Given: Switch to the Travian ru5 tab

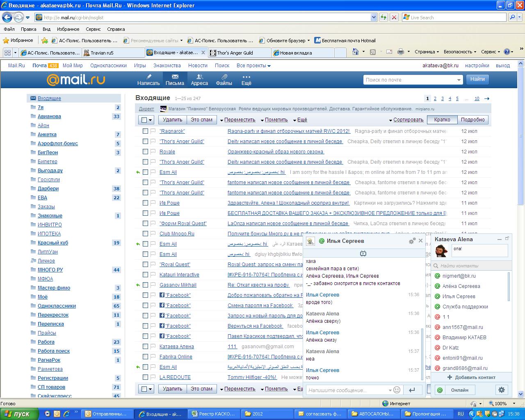Looking at the screenshot, I should pyautogui.click(x=113, y=52).
